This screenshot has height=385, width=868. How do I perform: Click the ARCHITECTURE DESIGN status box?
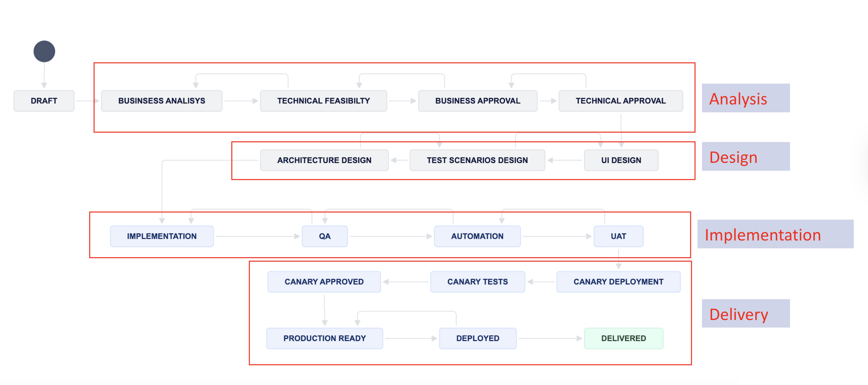coord(324,160)
